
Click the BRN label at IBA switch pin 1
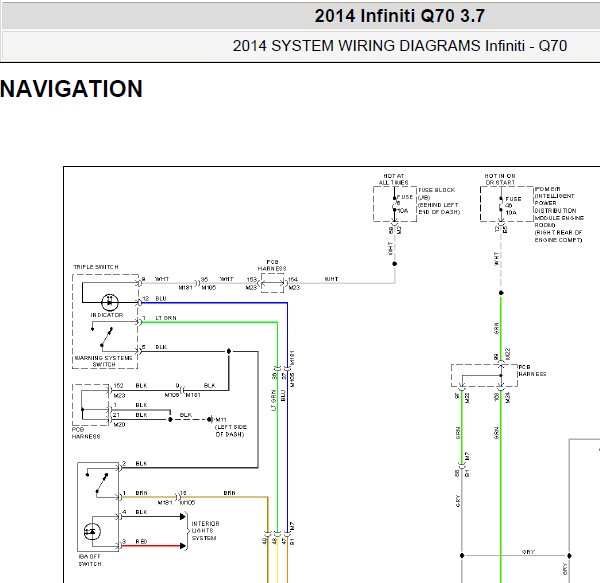141,493
